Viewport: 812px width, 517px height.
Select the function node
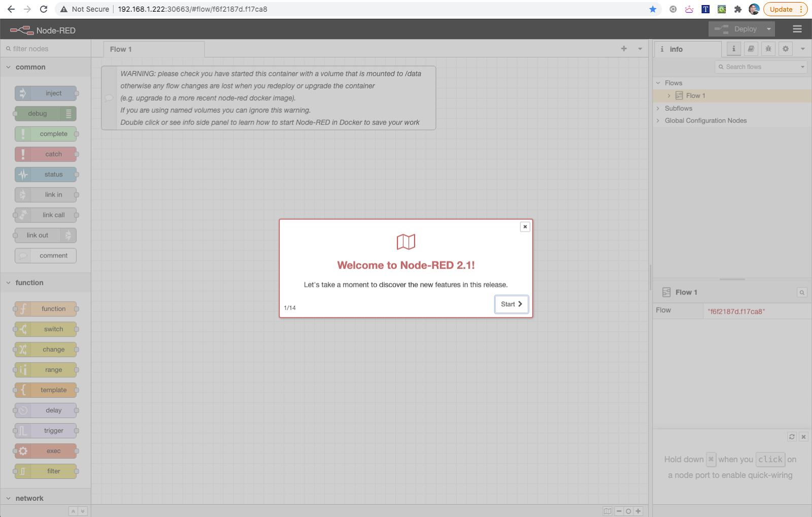pos(46,309)
